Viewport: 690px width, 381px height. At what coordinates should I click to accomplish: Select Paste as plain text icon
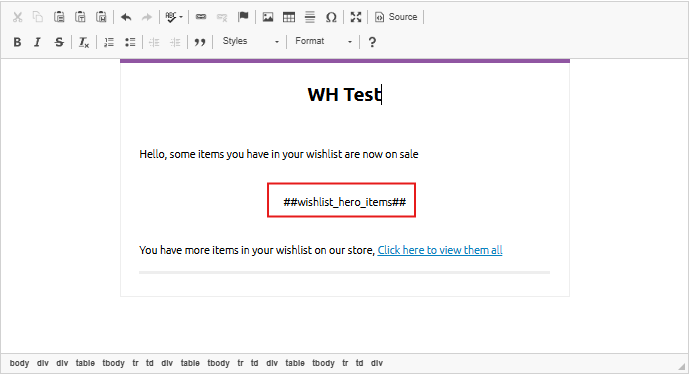coord(80,17)
